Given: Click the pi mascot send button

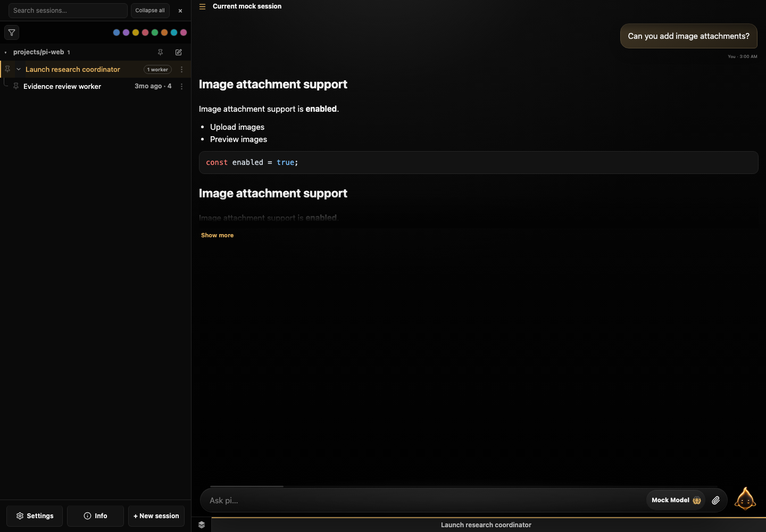Looking at the screenshot, I should tap(745, 499).
